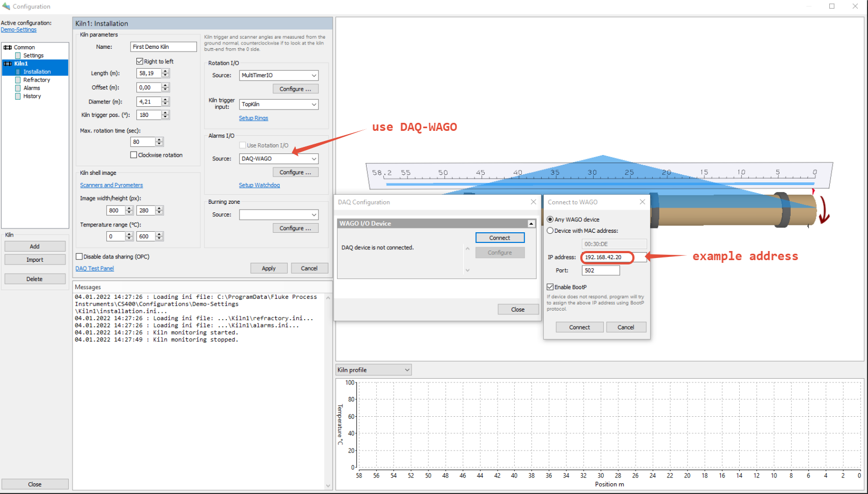The image size is (868, 494).
Task: Open History page in tree
Action: click(32, 96)
